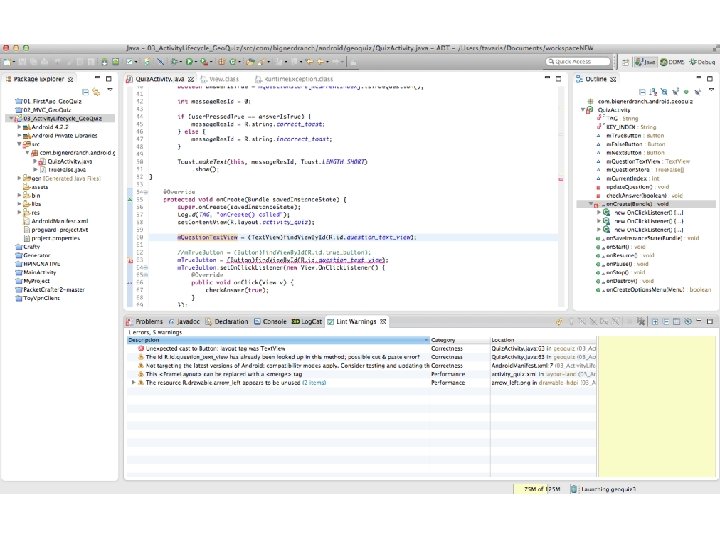
Task: Open the Java perspective
Action: 648,61
